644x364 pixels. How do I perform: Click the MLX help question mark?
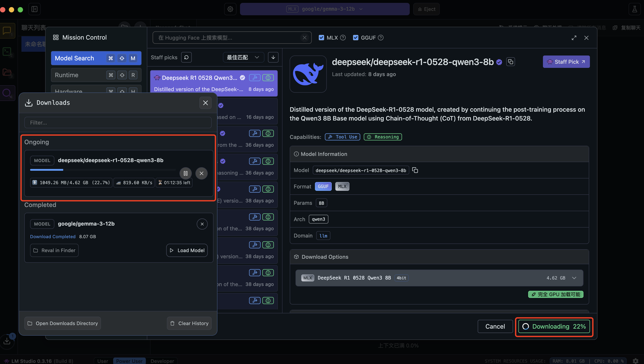(343, 38)
